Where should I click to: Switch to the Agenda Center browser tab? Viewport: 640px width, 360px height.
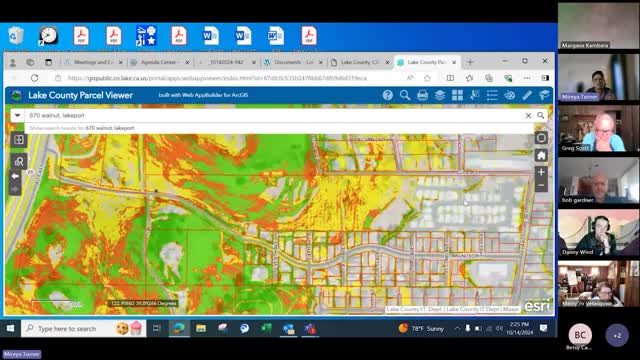[x=159, y=62]
